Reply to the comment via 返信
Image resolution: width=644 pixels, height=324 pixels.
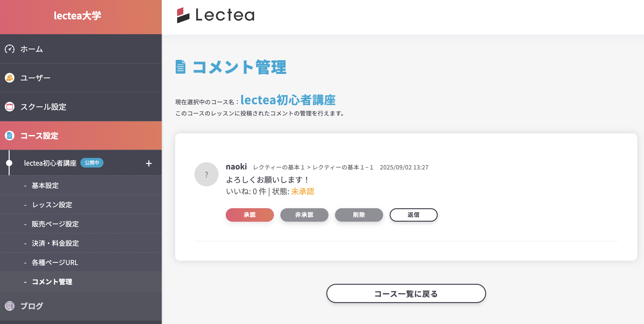pyautogui.click(x=413, y=215)
